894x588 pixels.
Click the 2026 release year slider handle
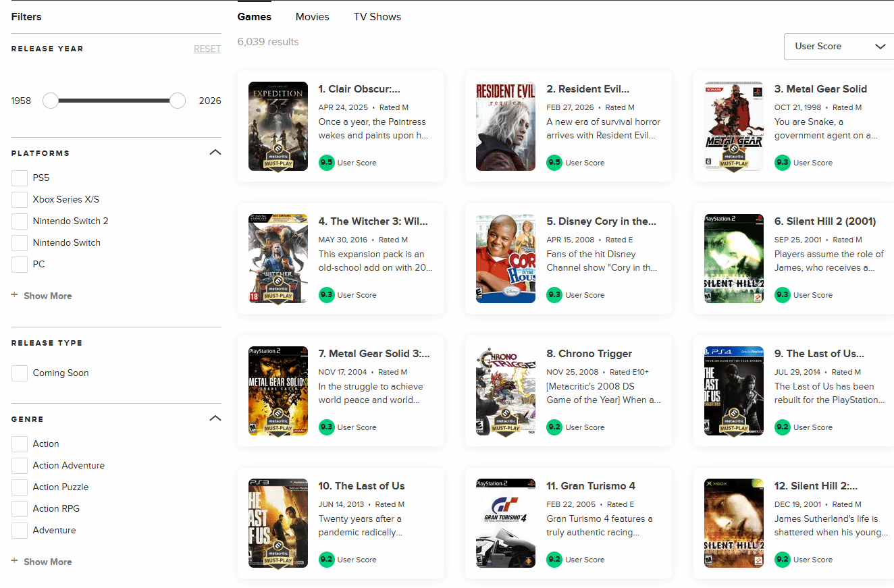coord(178,101)
